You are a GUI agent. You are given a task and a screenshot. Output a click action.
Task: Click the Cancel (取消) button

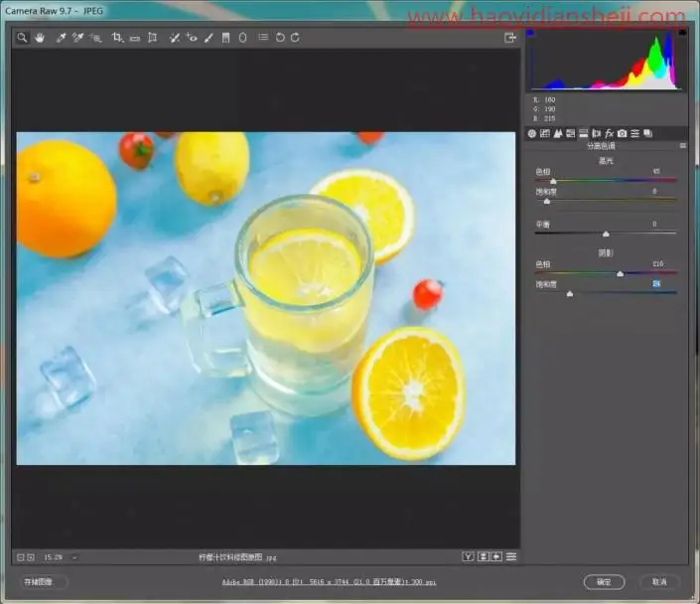pyautogui.click(x=659, y=582)
